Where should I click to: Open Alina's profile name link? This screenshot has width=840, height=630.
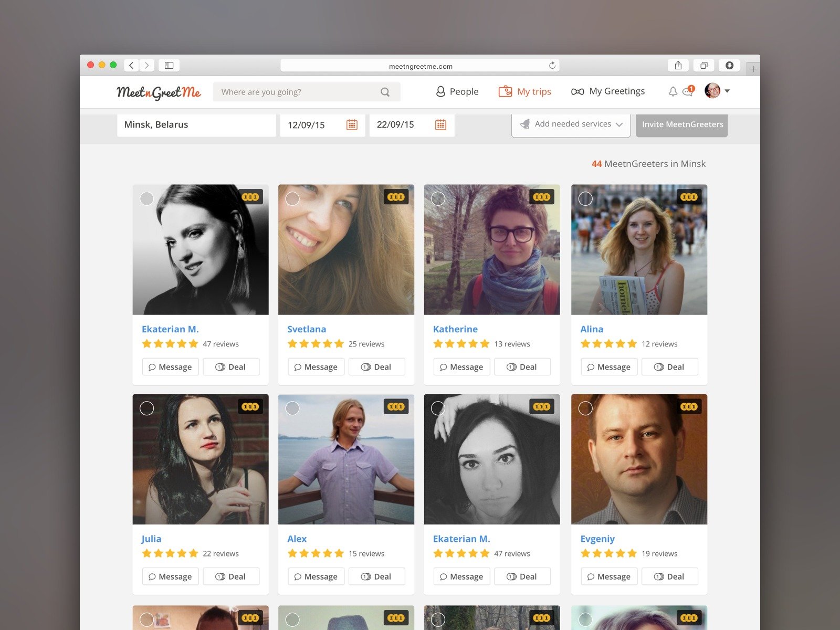click(x=592, y=329)
